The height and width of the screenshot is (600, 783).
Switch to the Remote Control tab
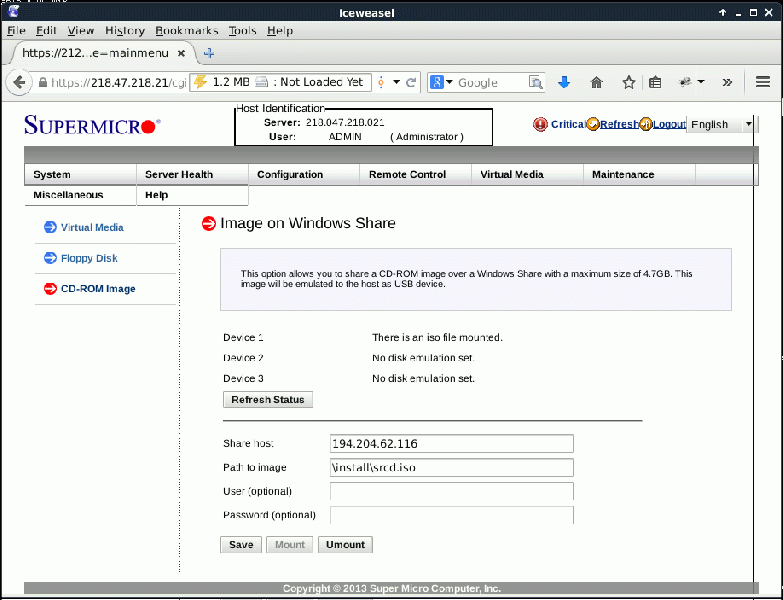pos(407,175)
